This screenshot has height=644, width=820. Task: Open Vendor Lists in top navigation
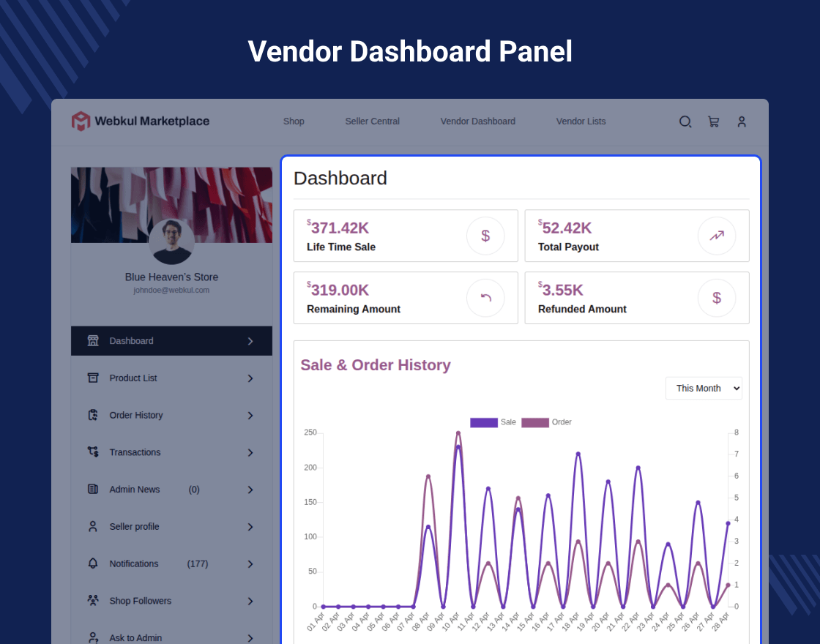coord(581,121)
